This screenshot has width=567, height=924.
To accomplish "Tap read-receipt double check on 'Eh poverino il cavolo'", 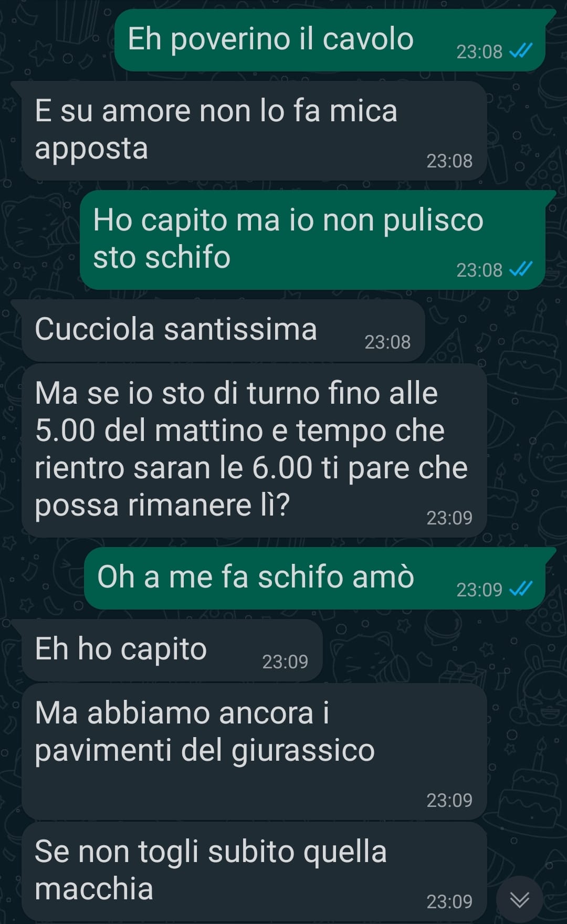I will click(x=521, y=51).
